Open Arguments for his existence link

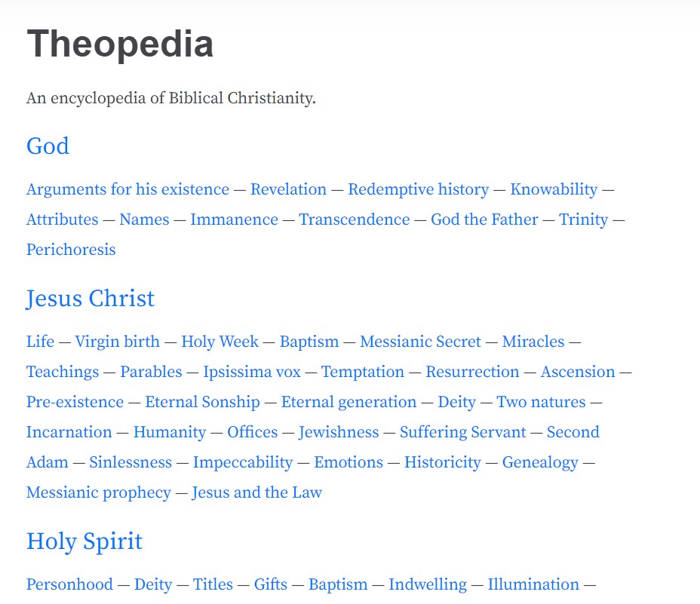[x=127, y=189]
